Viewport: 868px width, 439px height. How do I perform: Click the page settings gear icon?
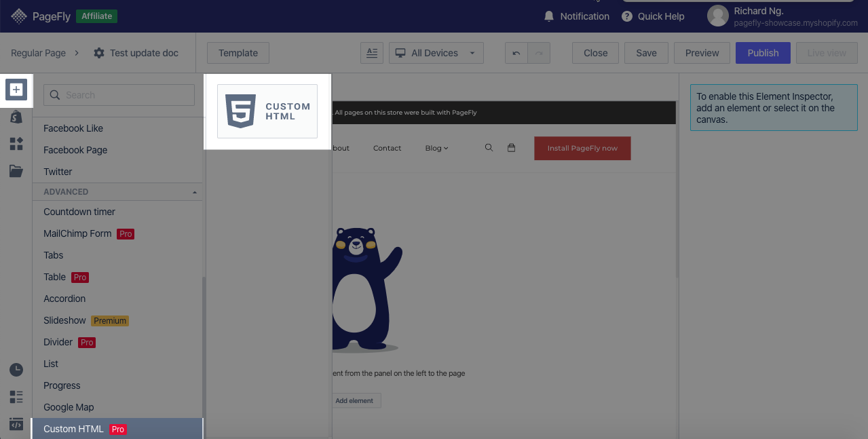[x=99, y=53]
